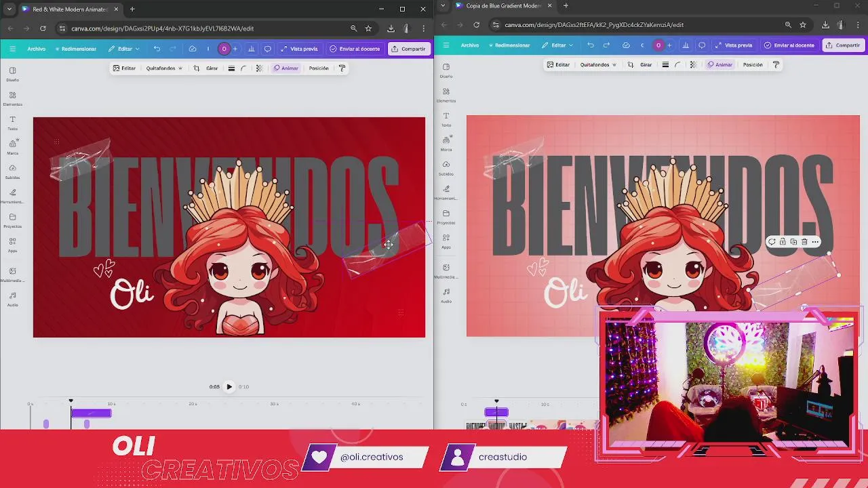Image resolution: width=868 pixels, height=488 pixels.
Task: Click Enviar al docente in right window
Action: [x=789, y=45]
